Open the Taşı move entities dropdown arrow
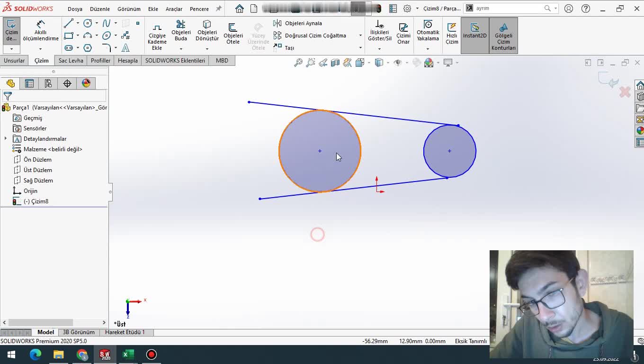Screen dimensions: 644x364 (360, 48)
